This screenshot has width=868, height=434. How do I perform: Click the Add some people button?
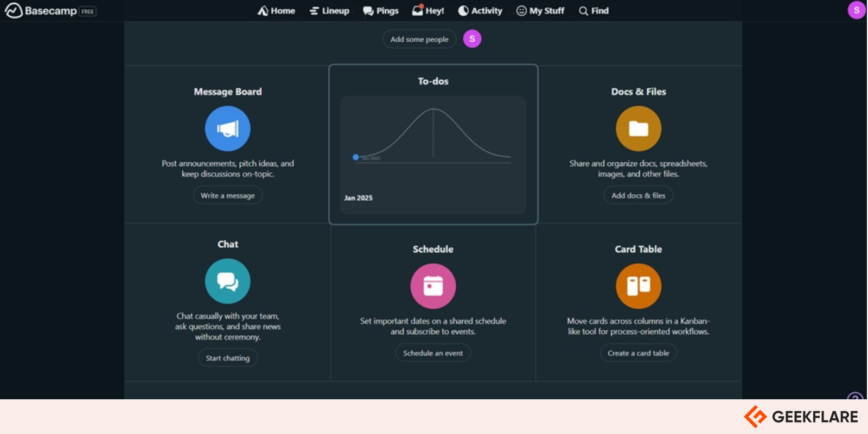coord(419,39)
